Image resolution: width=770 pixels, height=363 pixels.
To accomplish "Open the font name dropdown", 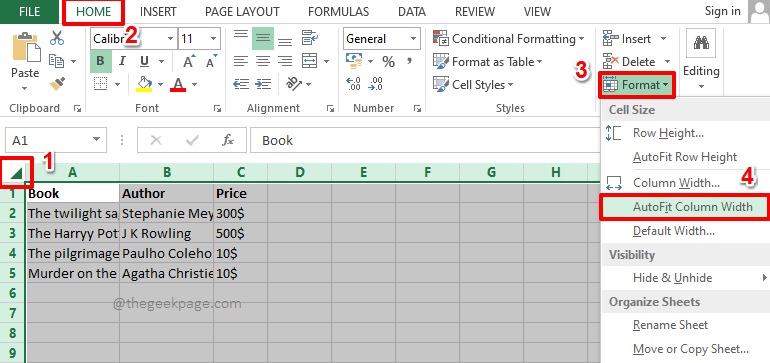I will (170, 39).
